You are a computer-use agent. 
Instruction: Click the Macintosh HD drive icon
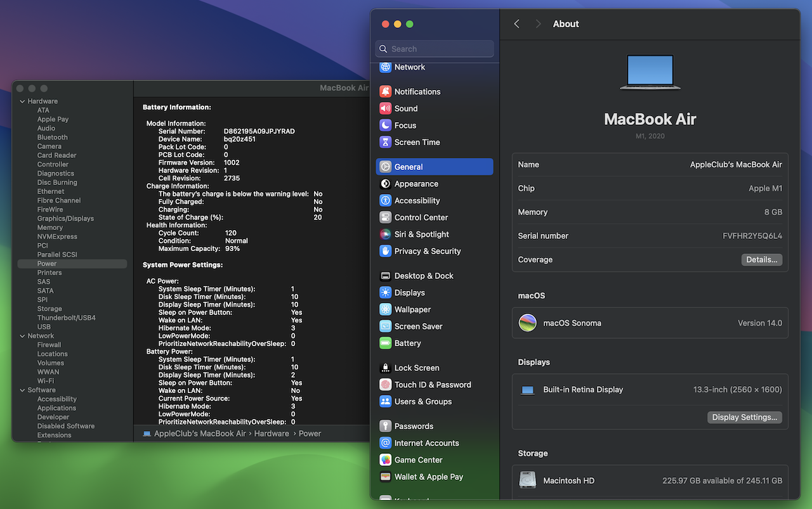pos(528,480)
